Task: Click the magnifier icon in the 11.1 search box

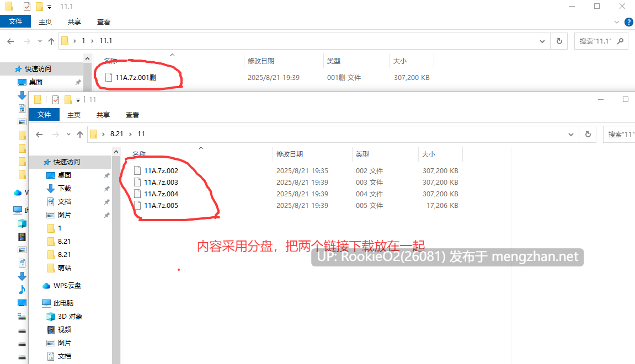Action: click(620, 41)
